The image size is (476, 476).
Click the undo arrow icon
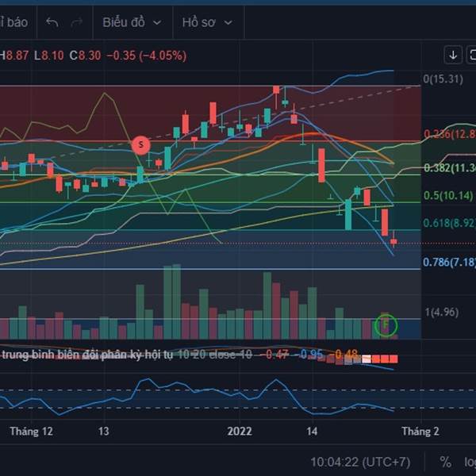[52, 22]
